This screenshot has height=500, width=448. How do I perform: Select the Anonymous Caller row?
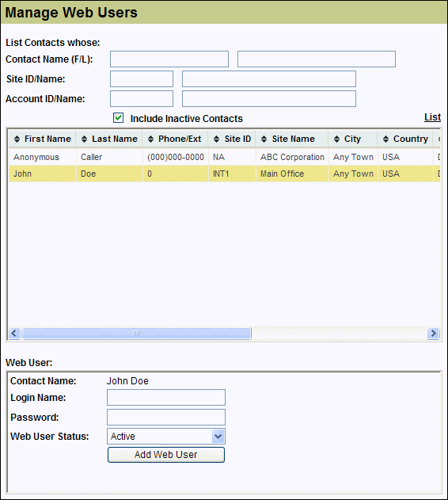point(224,157)
